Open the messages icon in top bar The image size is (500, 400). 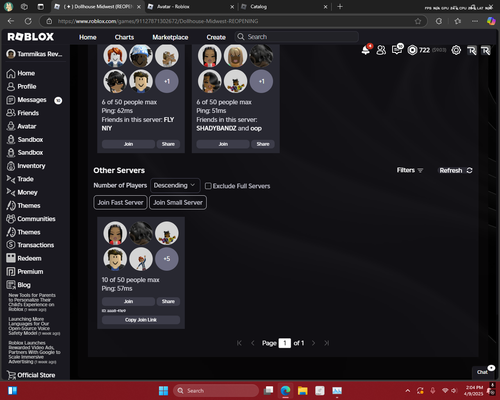(x=397, y=50)
